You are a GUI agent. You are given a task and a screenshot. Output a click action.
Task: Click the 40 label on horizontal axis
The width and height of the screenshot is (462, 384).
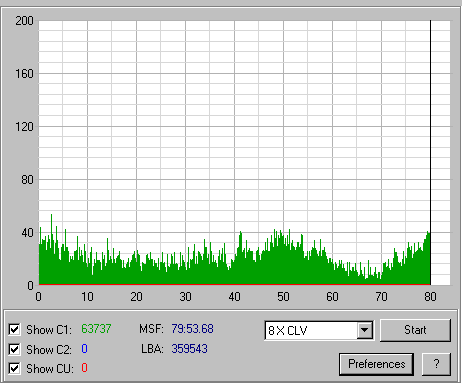click(x=234, y=297)
